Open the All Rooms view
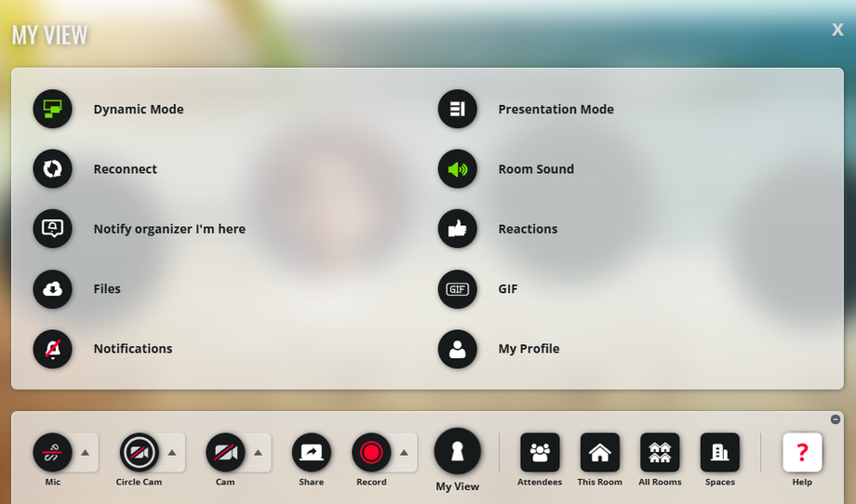The height and width of the screenshot is (504, 856). point(660,452)
